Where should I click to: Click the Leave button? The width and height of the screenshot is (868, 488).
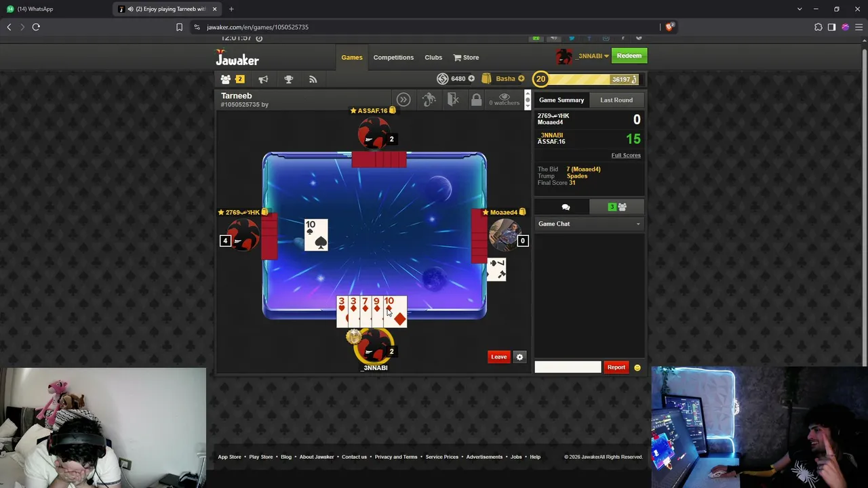498,357
